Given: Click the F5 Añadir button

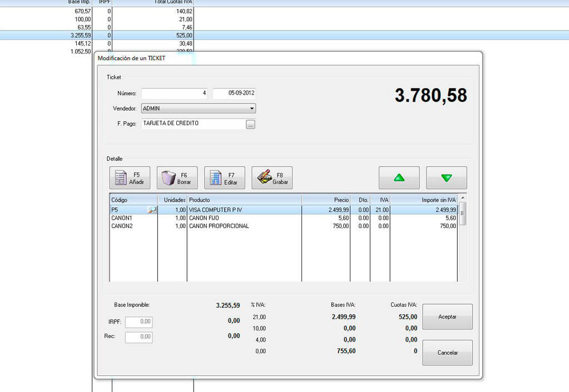Looking at the screenshot, I should coord(130,178).
